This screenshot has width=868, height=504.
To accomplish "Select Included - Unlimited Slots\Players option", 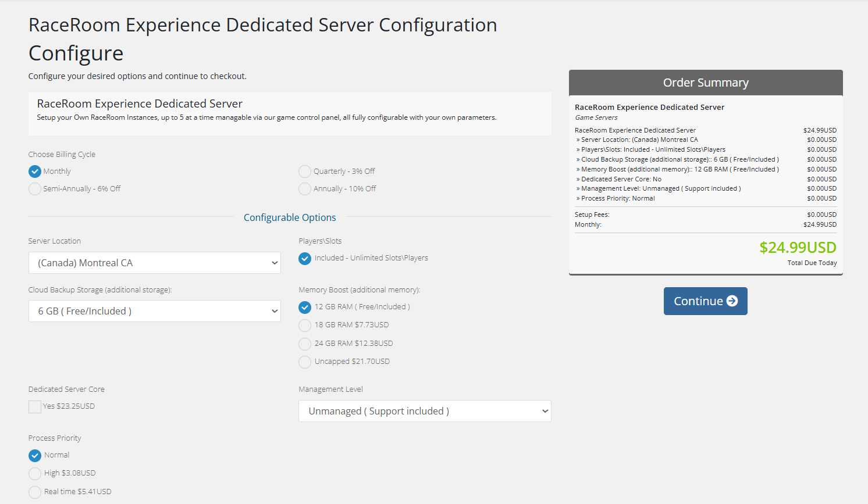I will click(305, 258).
